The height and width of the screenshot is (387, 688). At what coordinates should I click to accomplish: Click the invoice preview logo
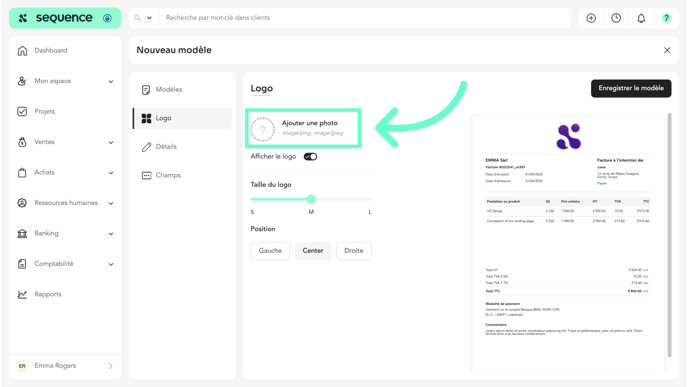(569, 136)
